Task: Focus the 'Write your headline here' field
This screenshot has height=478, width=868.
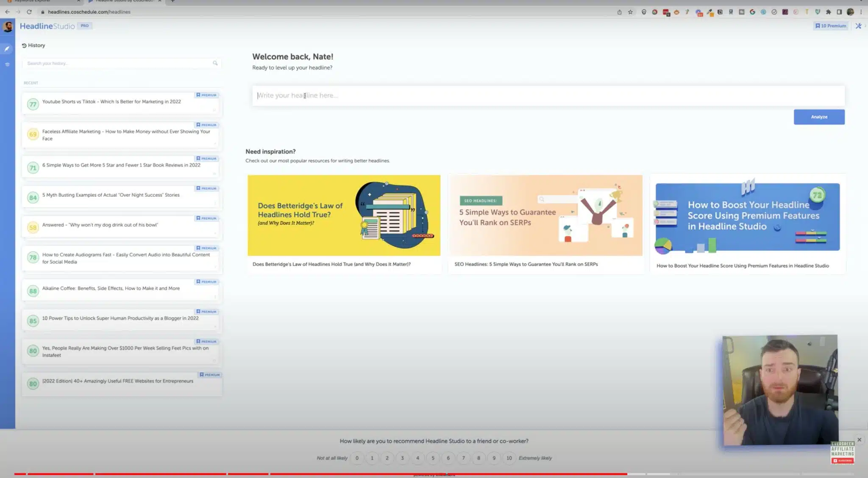Action: 548,95
